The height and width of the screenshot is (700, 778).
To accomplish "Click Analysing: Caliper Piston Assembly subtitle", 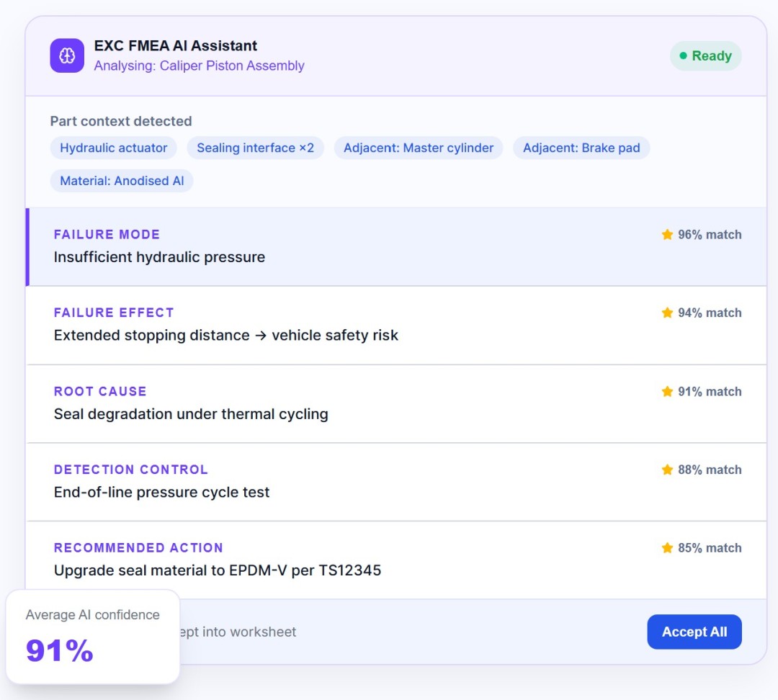I will pyautogui.click(x=199, y=66).
